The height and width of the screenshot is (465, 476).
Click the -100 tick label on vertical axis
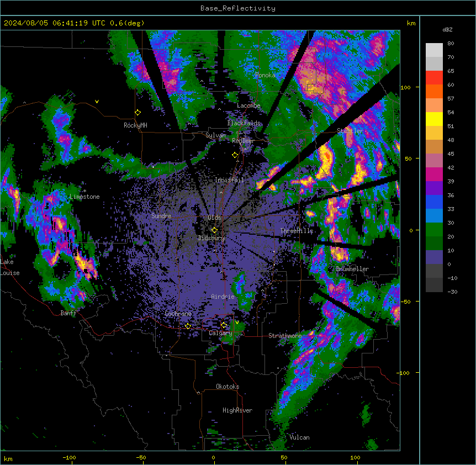pos(403,373)
